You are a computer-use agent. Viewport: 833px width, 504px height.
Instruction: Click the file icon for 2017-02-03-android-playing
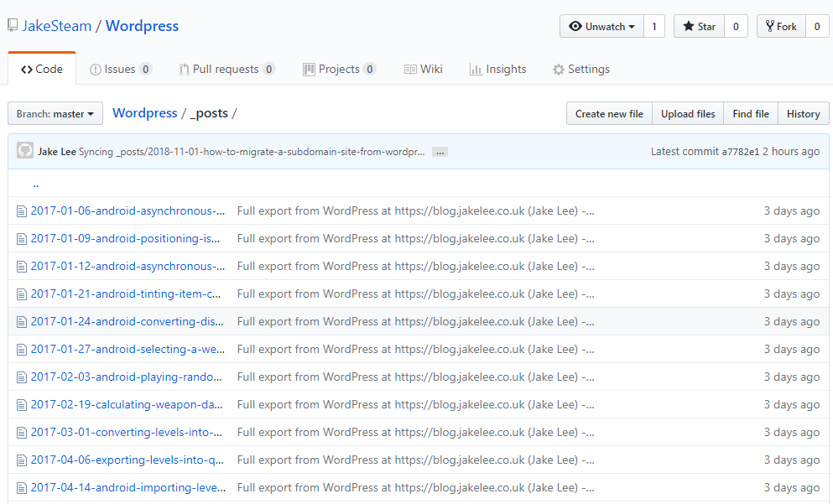pyautogui.click(x=21, y=377)
